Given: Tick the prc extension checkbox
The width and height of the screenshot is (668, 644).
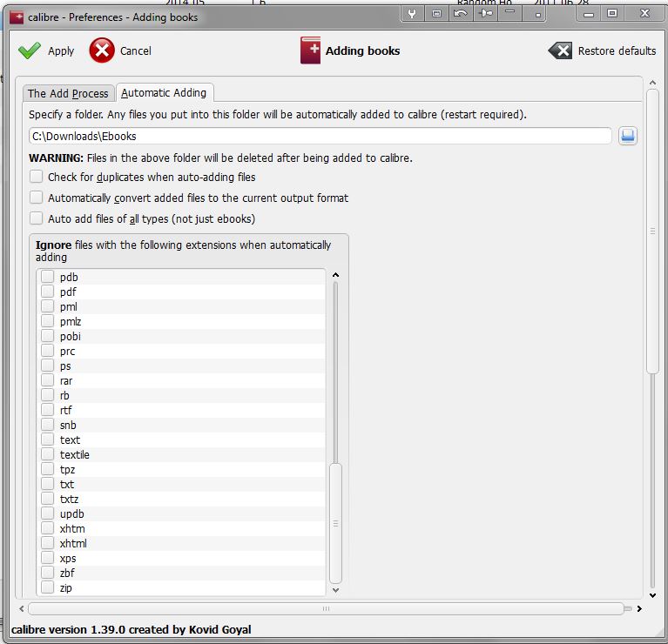Looking at the screenshot, I should tap(47, 351).
